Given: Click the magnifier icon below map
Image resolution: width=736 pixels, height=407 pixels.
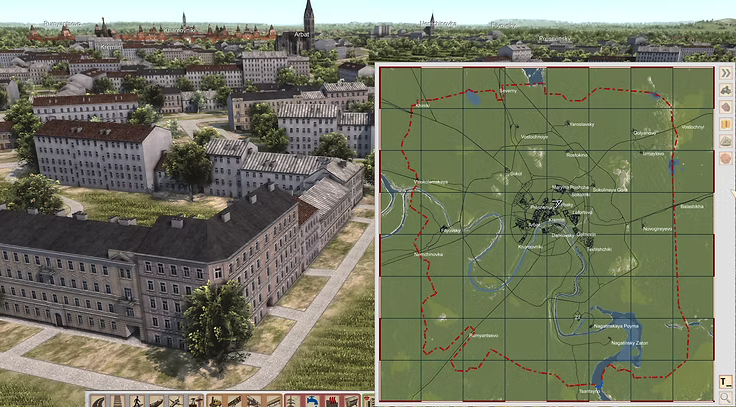Looking at the screenshot, I should pos(726,398).
